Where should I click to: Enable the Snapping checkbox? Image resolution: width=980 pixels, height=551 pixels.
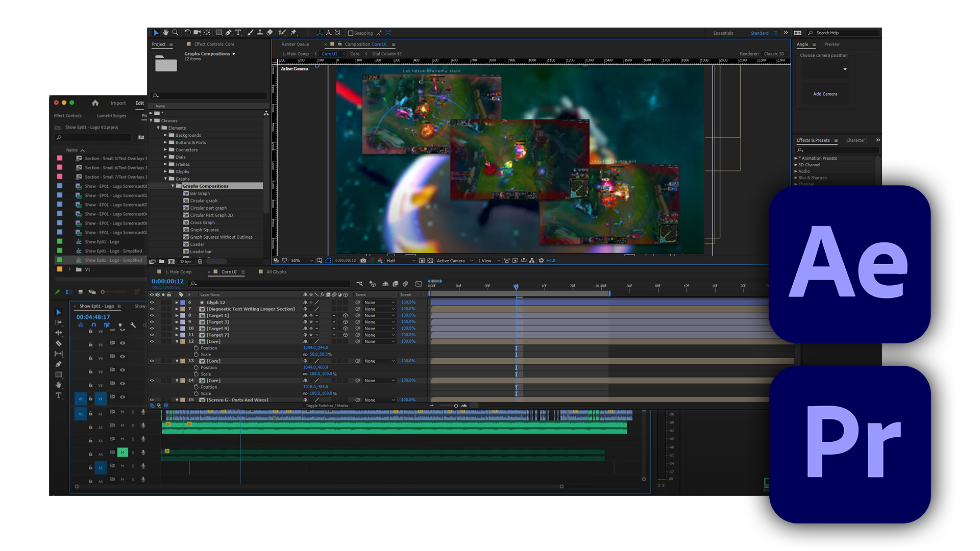pos(351,33)
